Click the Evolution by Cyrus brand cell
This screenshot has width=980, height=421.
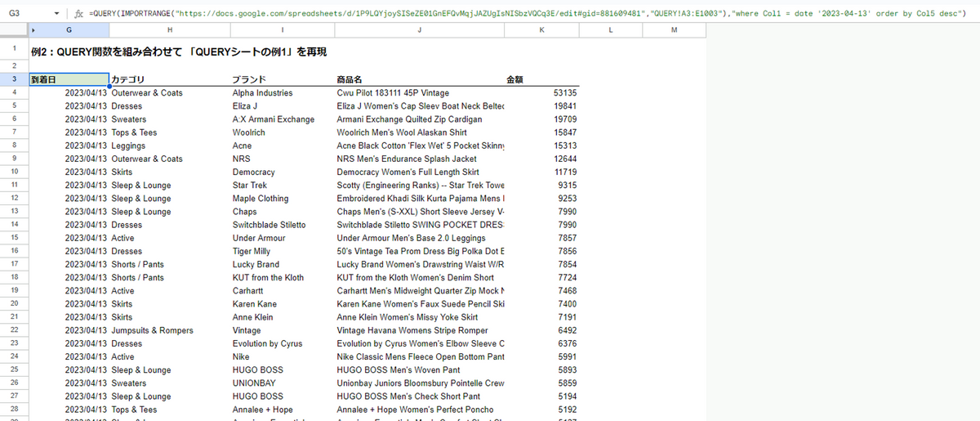[x=282, y=343]
